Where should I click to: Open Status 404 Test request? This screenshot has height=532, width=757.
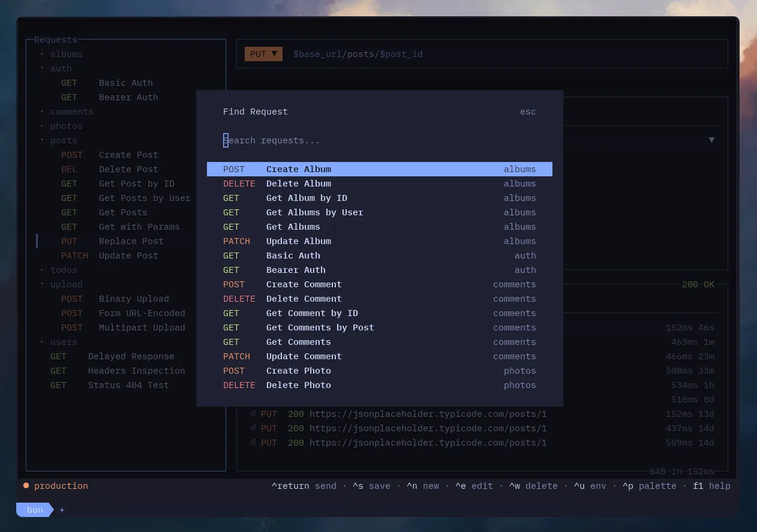coord(110,385)
